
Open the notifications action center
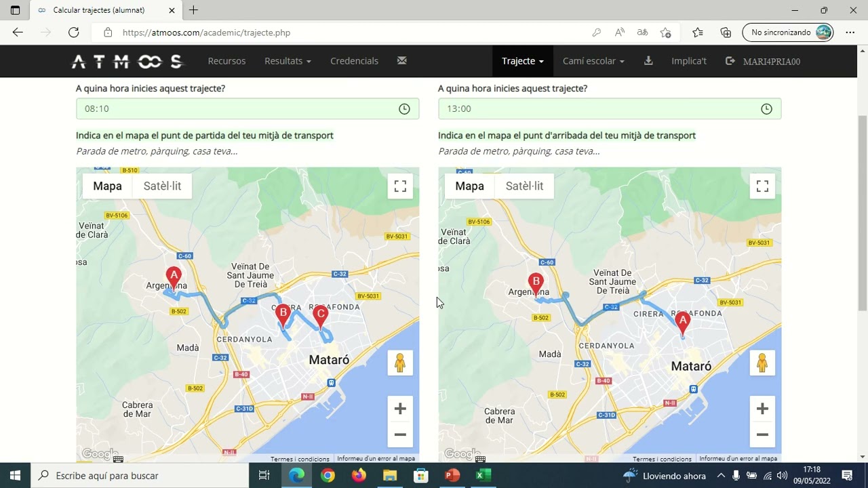847,475
